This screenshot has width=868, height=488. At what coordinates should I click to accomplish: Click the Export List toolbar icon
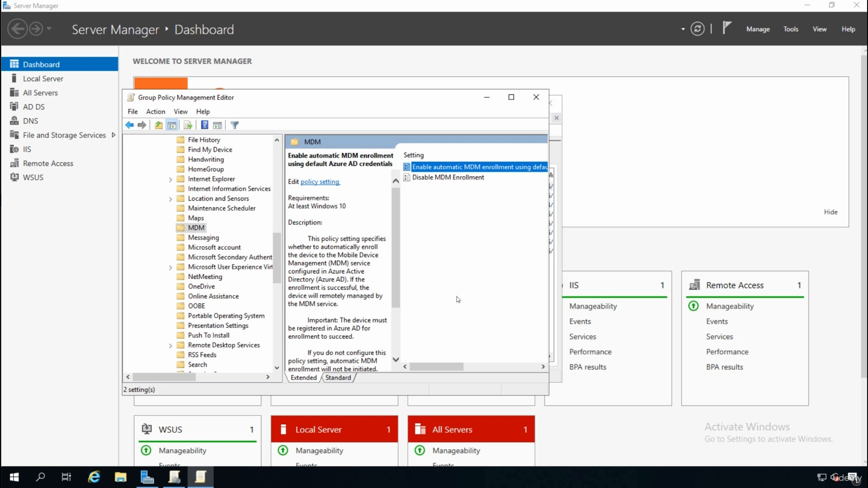(188, 125)
